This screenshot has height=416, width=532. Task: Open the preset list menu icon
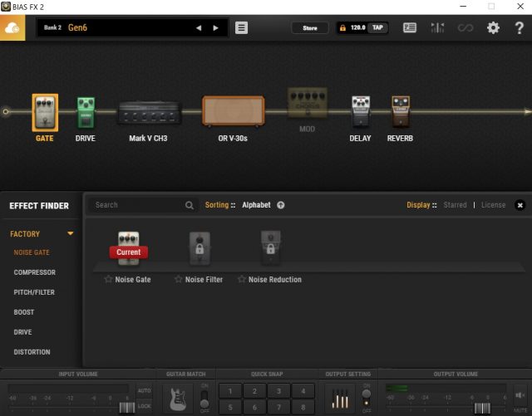coord(241,27)
